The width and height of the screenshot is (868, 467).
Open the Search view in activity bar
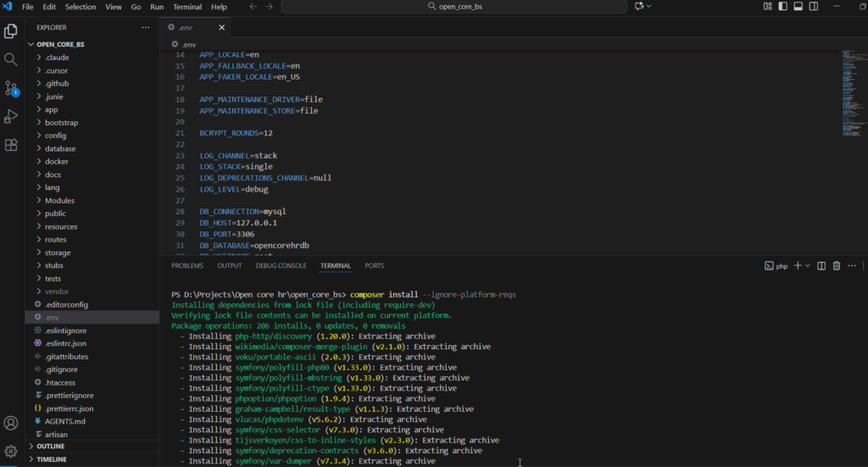click(11, 59)
